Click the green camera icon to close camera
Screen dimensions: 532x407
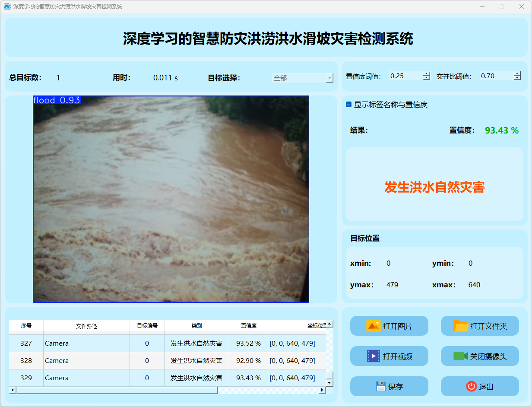click(x=460, y=356)
